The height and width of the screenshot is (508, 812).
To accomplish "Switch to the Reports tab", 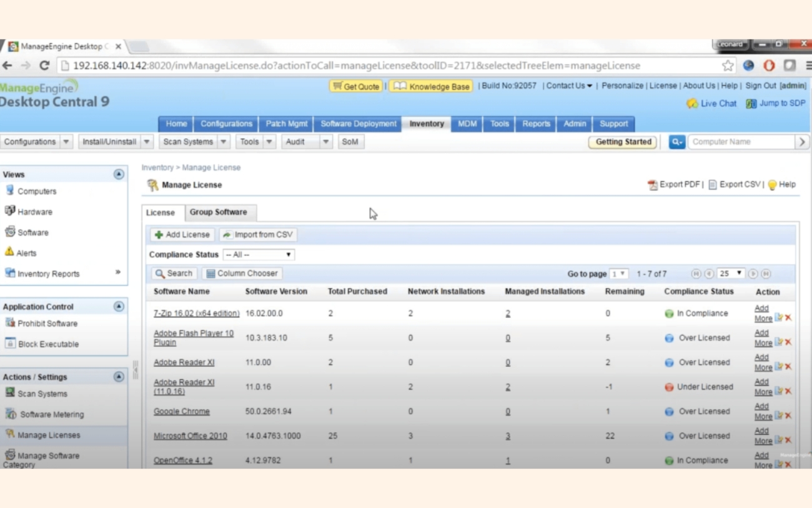I will coord(536,124).
